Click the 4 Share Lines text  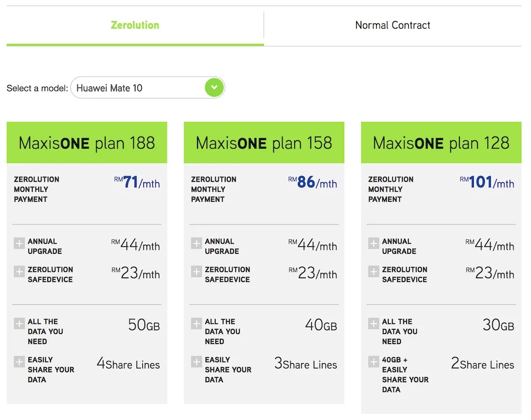pyautogui.click(x=129, y=363)
